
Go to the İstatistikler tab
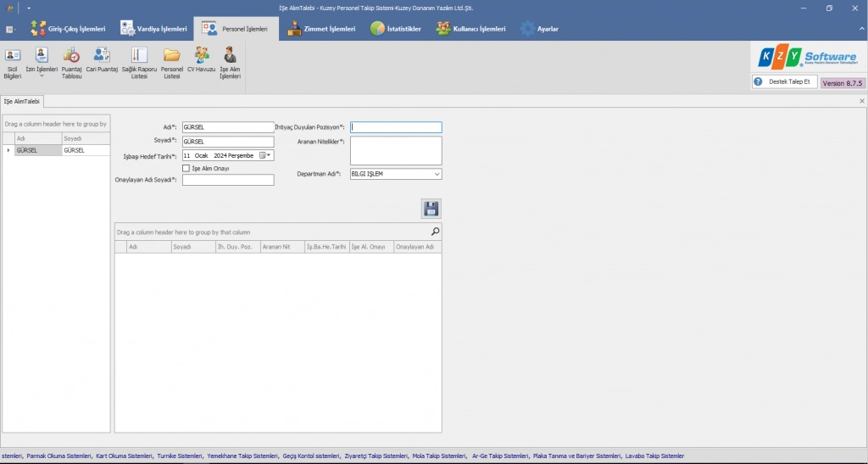point(396,29)
